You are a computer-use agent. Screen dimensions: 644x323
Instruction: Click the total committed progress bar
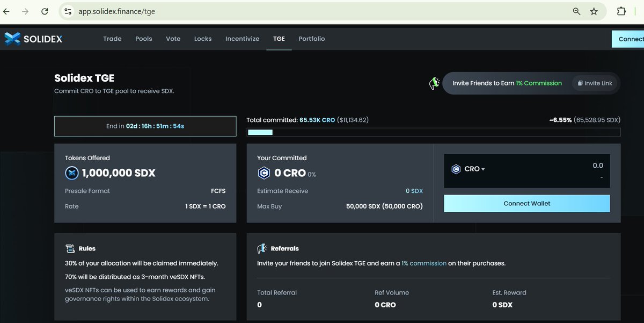tap(434, 132)
